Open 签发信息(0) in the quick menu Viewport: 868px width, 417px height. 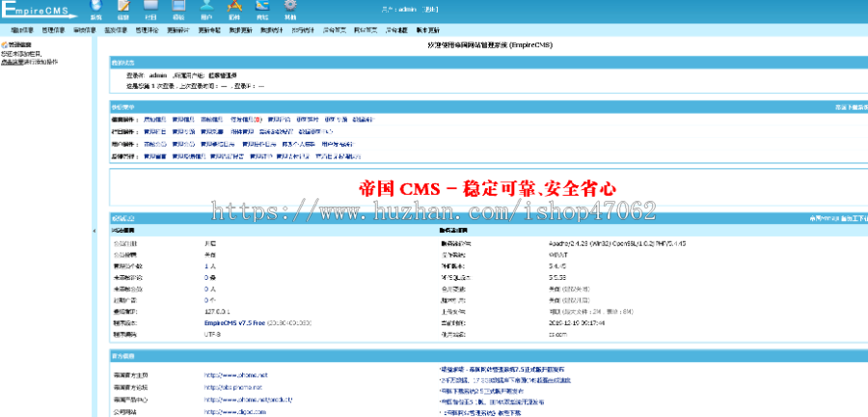[246, 119]
